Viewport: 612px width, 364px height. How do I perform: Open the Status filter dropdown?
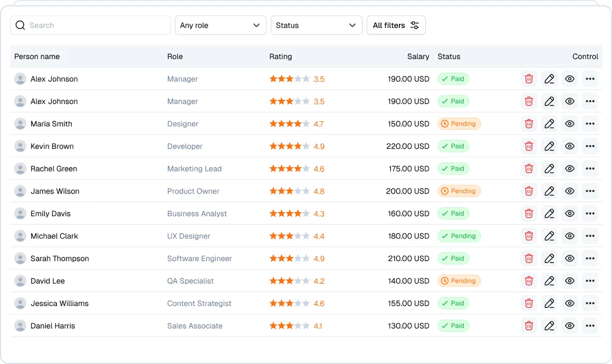click(316, 25)
